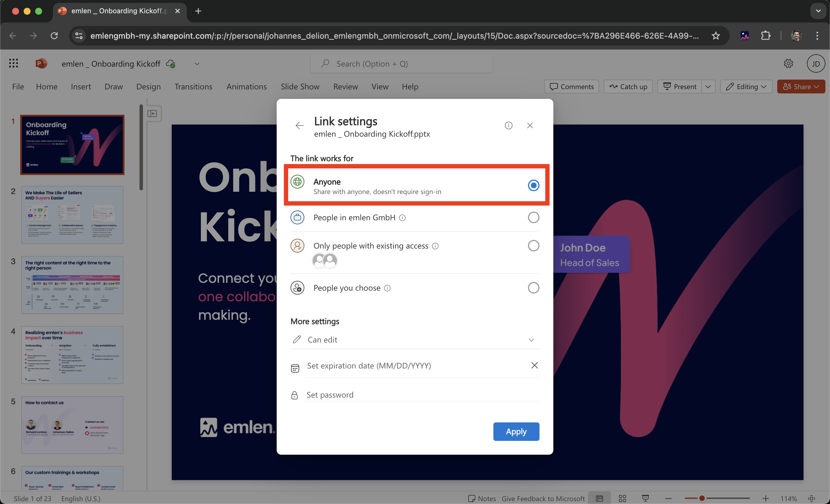Screen dimensions: 830x504
Task: Click the Set password field
Action: click(x=421, y=395)
